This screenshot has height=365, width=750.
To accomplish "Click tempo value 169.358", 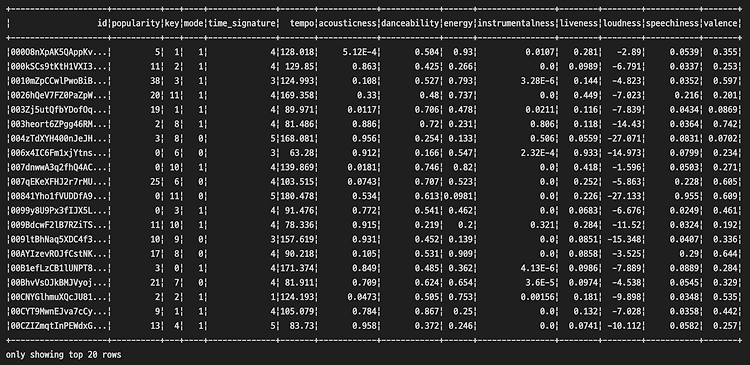I will (x=298, y=95).
